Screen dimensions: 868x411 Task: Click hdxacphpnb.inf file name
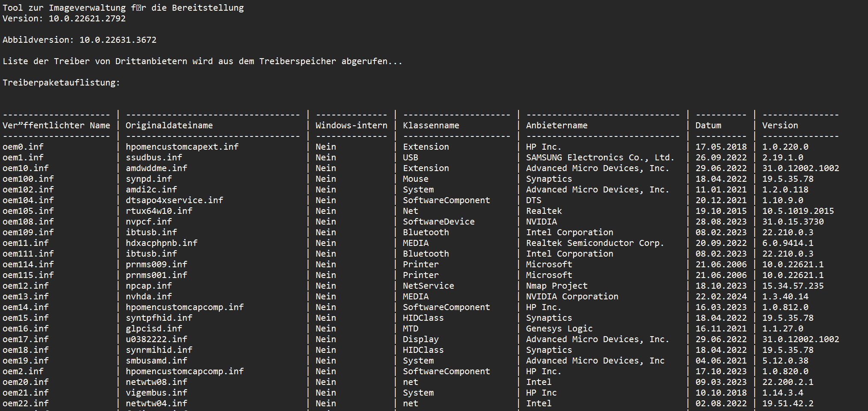tap(161, 243)
